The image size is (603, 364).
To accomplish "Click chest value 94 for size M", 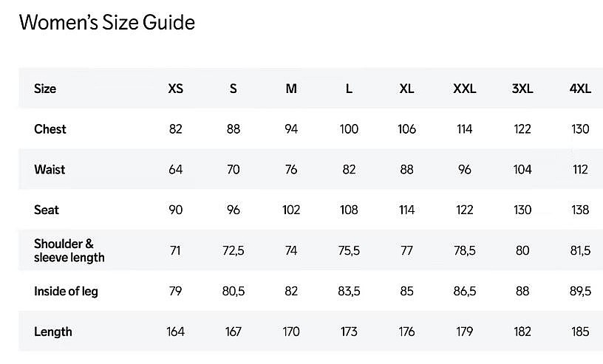I will [x=291, y=129].
